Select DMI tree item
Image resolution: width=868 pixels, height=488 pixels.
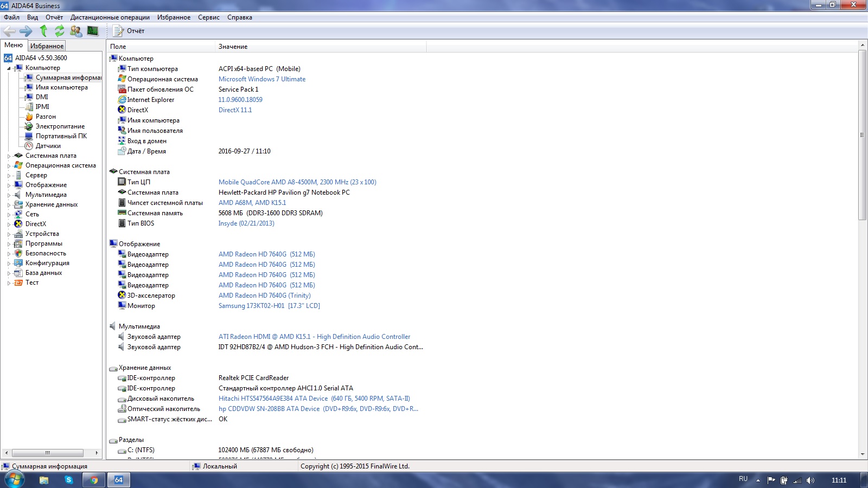click(42, 97)
